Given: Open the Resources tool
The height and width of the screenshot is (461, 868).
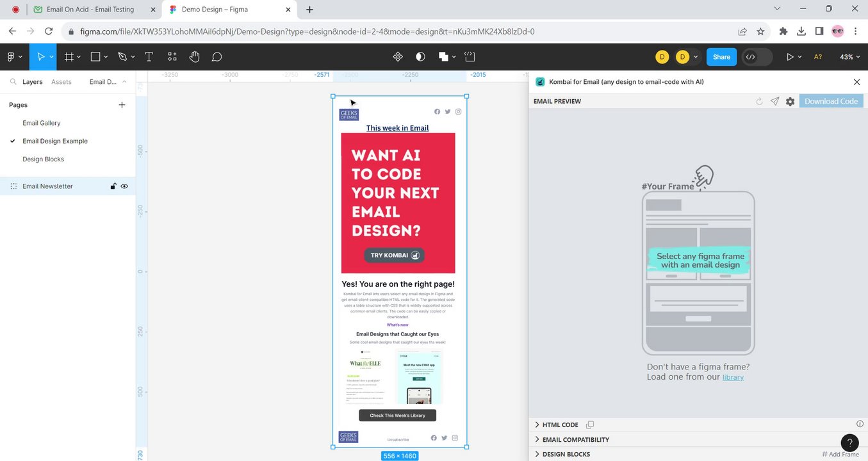Looking at the screenshot, I should [x=172, y=57].
